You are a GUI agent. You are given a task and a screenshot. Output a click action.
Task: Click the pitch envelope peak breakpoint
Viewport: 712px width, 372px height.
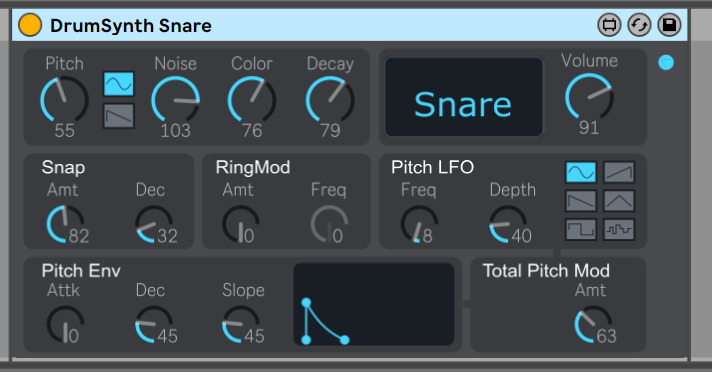click(307, 303)
